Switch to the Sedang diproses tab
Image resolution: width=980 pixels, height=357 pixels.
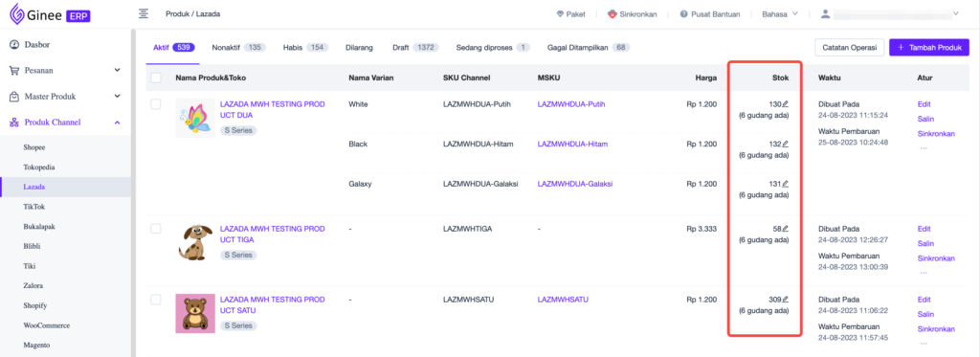pos(493,48)
